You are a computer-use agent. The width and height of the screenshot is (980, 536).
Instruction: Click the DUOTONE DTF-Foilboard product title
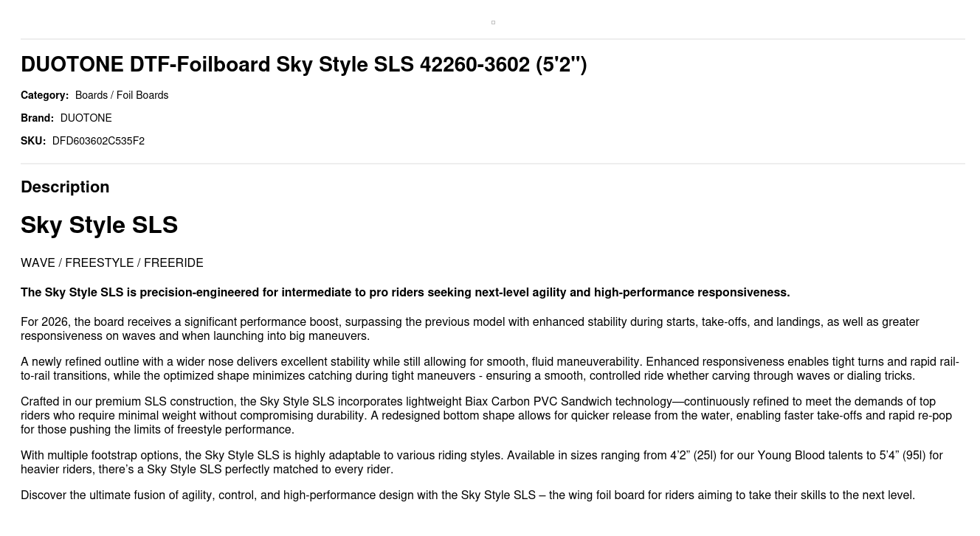[303, 65]
